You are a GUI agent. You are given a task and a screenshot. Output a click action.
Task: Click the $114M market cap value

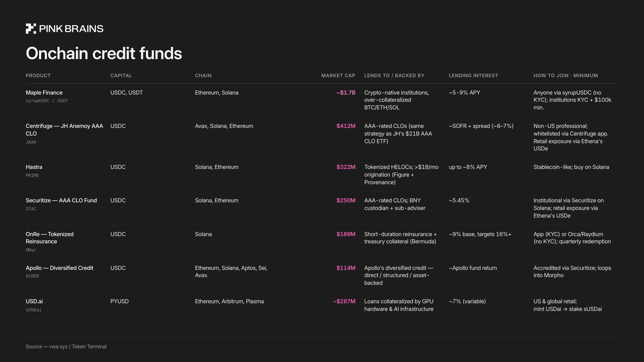click(346, 268)
